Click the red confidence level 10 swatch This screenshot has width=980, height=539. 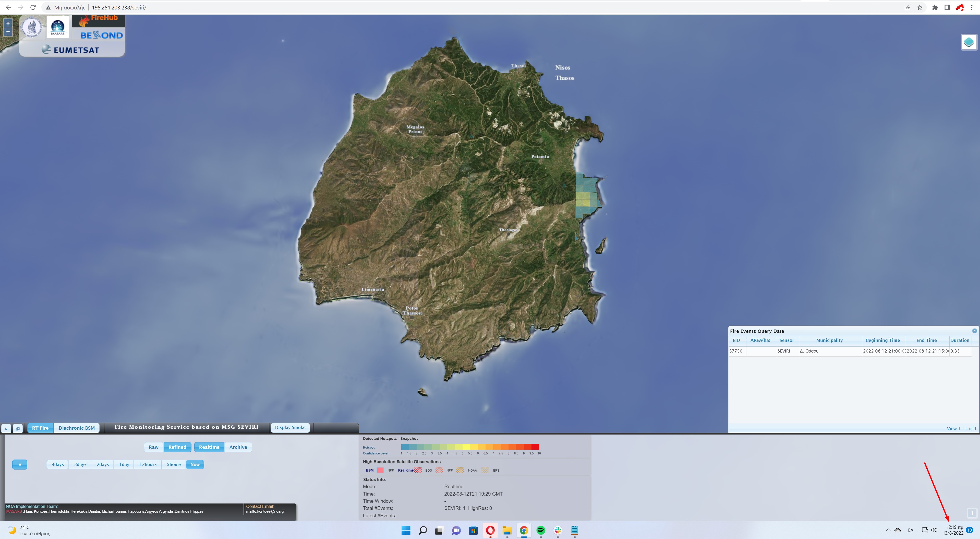536,447
